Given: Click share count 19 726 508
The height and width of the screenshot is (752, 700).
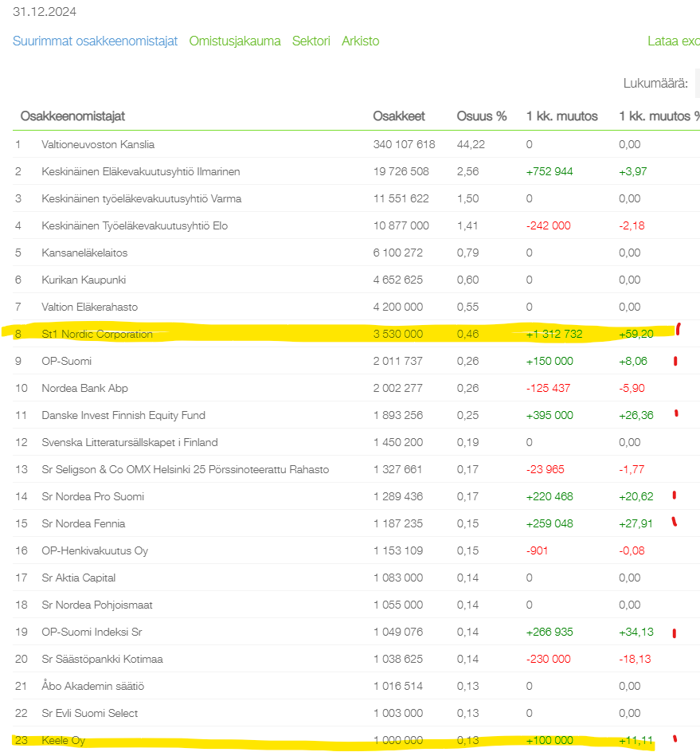Looking at the screenshot, I should (401, 172).
